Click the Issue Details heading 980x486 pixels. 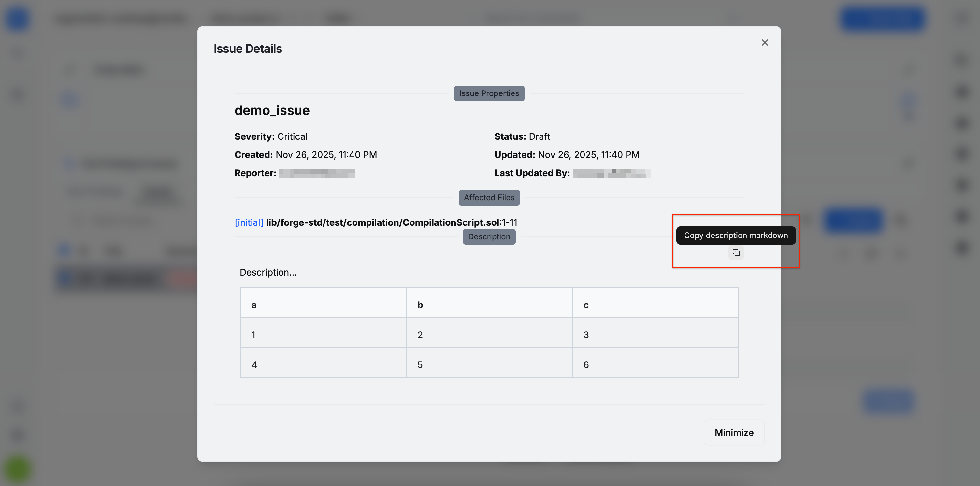click(x=248, y=49)
